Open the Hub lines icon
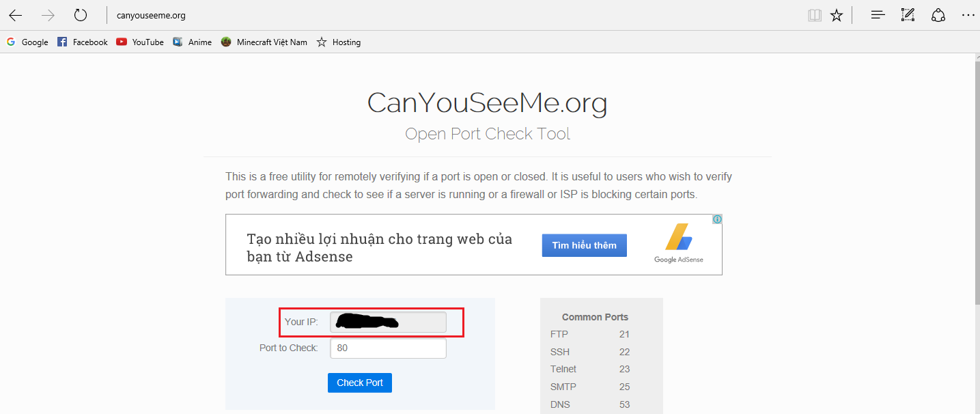 click(878, 14)
